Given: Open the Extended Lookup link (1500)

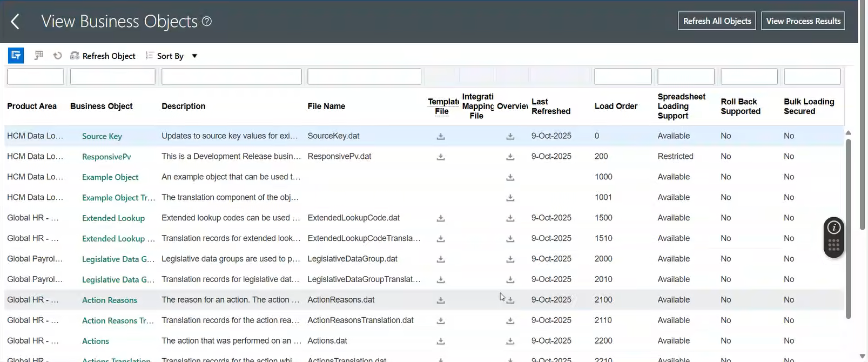Looking at the screenshot, I should point(113,218).
